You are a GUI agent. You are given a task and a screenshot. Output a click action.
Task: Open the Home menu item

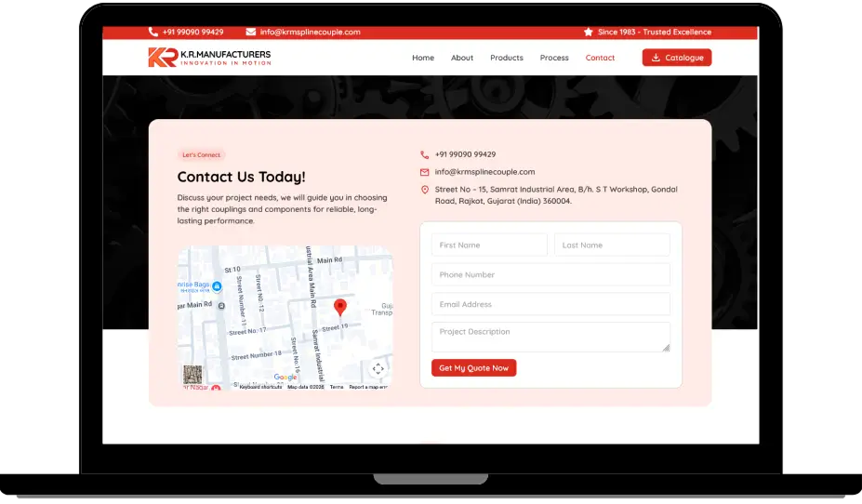(423, 58)
